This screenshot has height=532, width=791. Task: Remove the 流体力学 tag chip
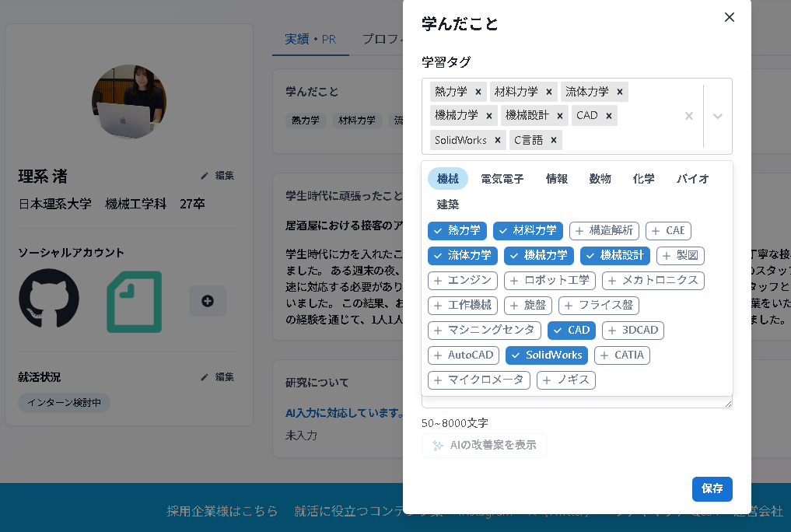[x=619, y=92]
